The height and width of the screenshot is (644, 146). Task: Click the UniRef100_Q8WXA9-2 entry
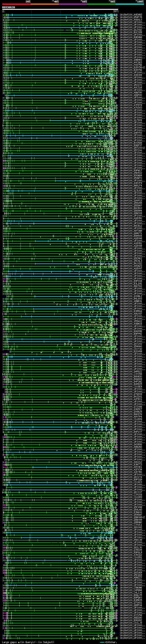point(132,517)
